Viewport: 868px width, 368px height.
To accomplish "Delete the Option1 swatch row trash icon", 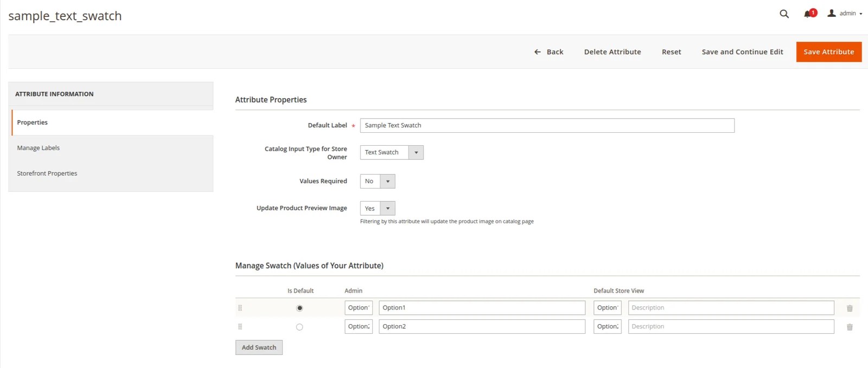I will click(x=850, y=308).
